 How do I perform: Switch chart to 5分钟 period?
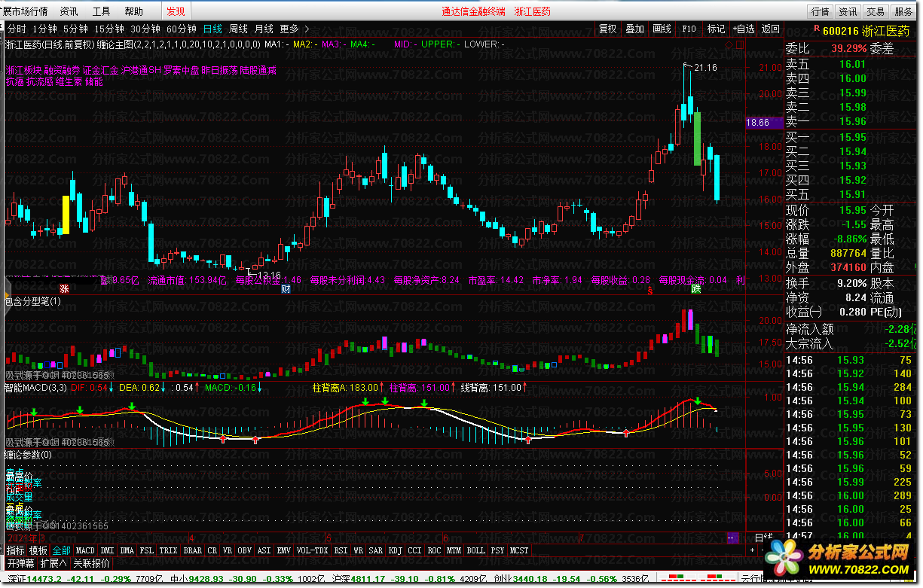tap(75, 29)
